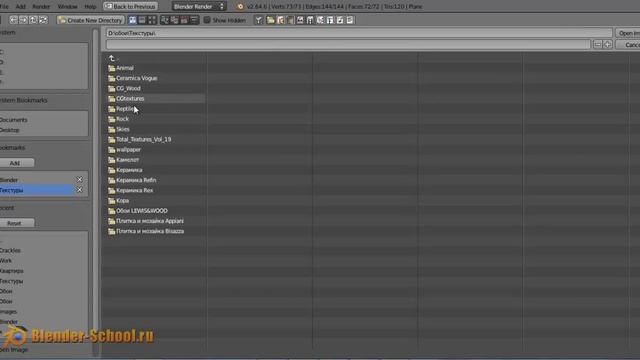
Task: Click the Cancel button
Action: pyautogui.click(x=628, y=44)
